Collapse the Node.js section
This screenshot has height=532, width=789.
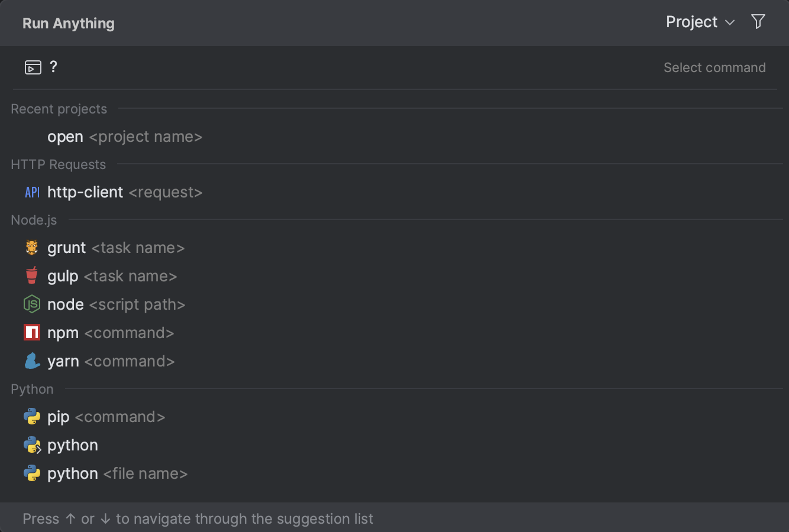click(x=34, y=219)
